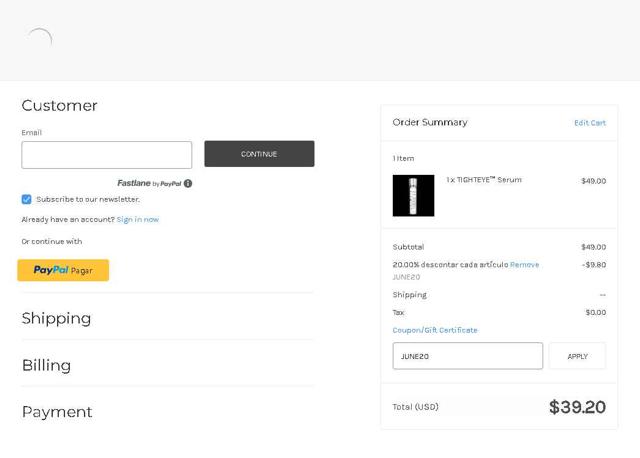Click the -$9.80 discount value
The width and height of the screenshot is (640, 458).
(x=594, y=265)
